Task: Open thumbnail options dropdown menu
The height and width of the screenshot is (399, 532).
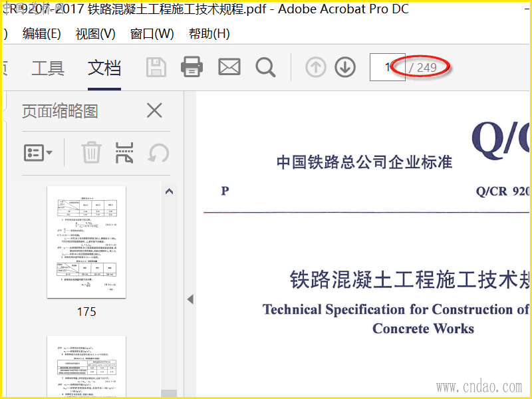Action: click(38, 153)
